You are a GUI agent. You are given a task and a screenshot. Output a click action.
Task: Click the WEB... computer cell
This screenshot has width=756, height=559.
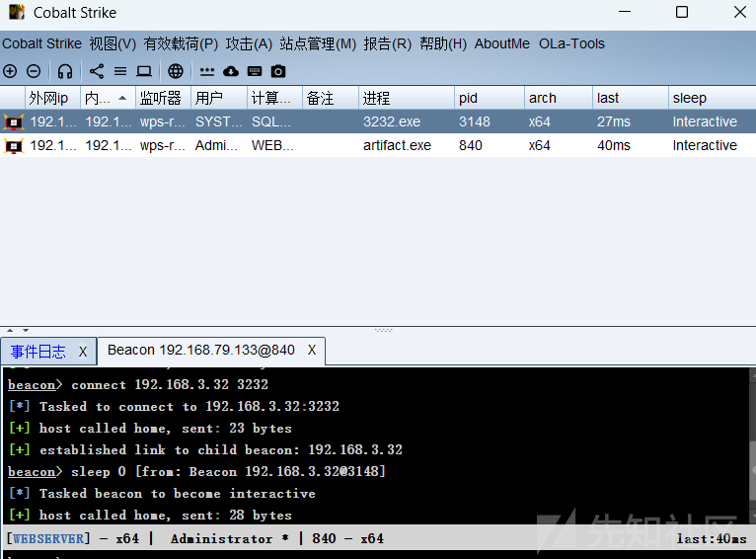[x=273, y=145]
